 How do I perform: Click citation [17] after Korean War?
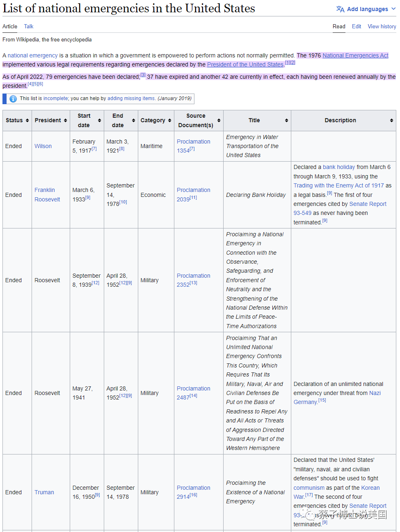click(x=309, y=495)
